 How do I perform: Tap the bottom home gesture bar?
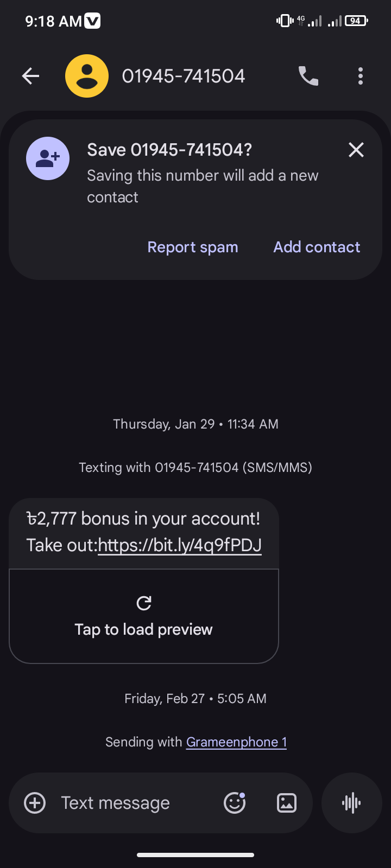click(x=195, y=855)
